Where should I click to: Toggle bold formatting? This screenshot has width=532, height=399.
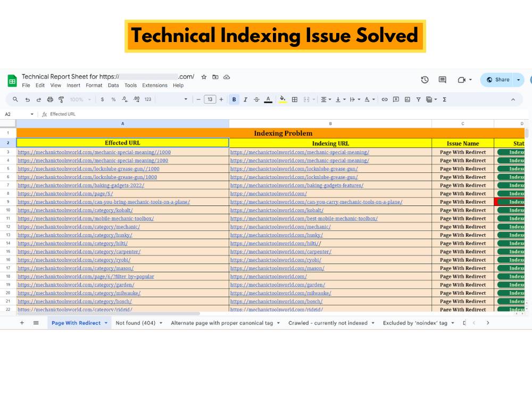pos(234,99)
